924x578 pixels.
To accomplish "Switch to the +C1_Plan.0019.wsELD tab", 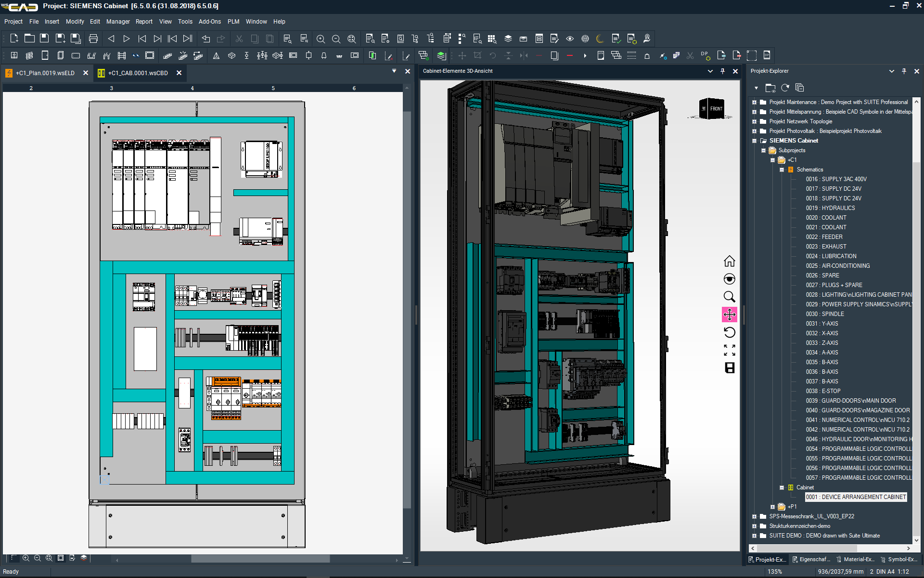I will pyautogui.click(x=46, y=73).
